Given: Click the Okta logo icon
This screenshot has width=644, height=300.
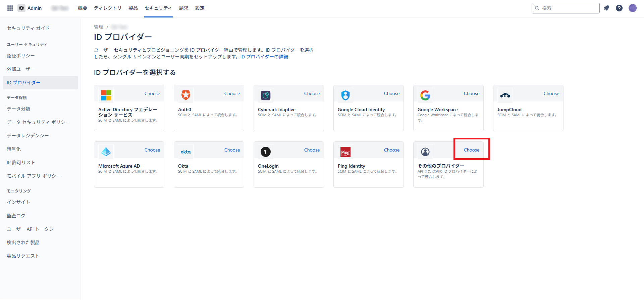Looking at the screenshot, I should (186, 152).
